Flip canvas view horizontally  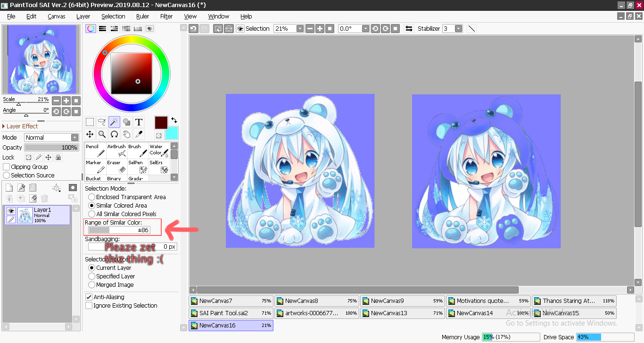(409, 28)
